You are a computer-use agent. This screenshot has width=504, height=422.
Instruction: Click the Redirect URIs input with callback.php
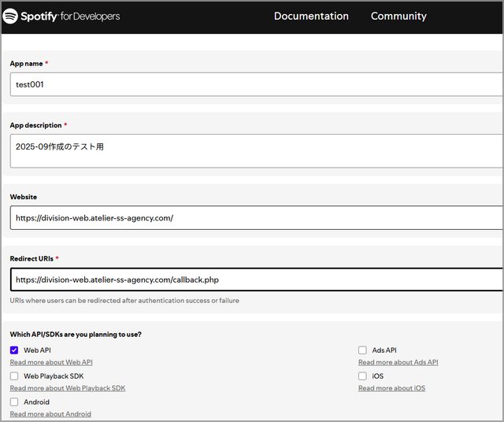pos(252,279)
